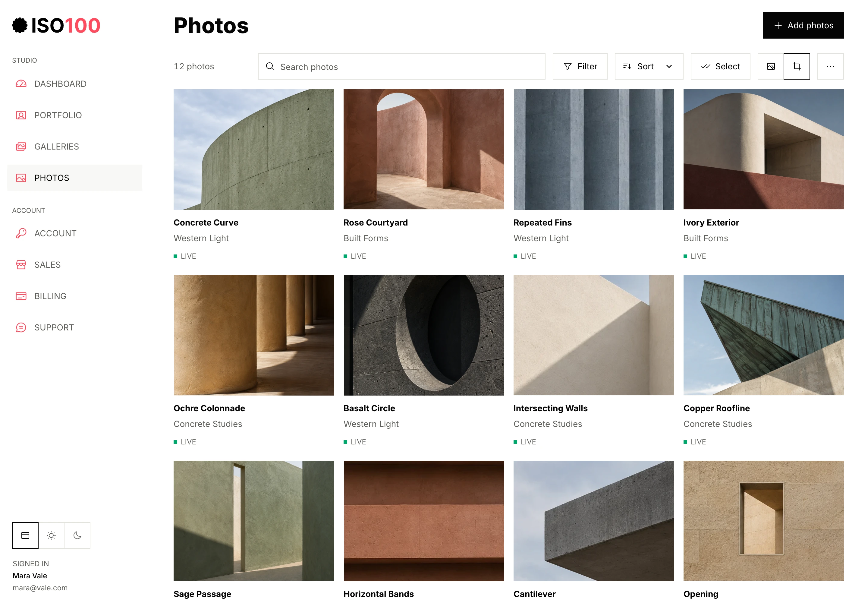868x603 pixels.
Task: Click the Billing card icon
Action: tap(21, 296)
